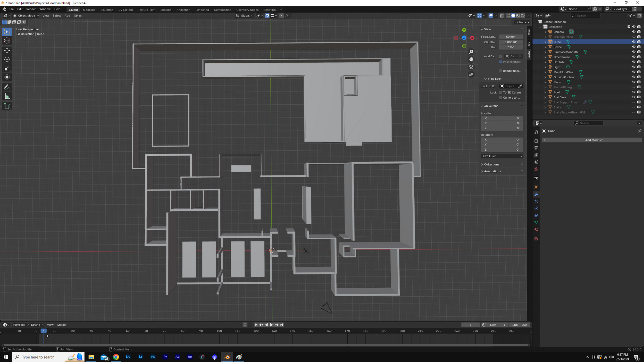
Task: Open the Material properties tab icon
Action: click(x=536, y=229)
